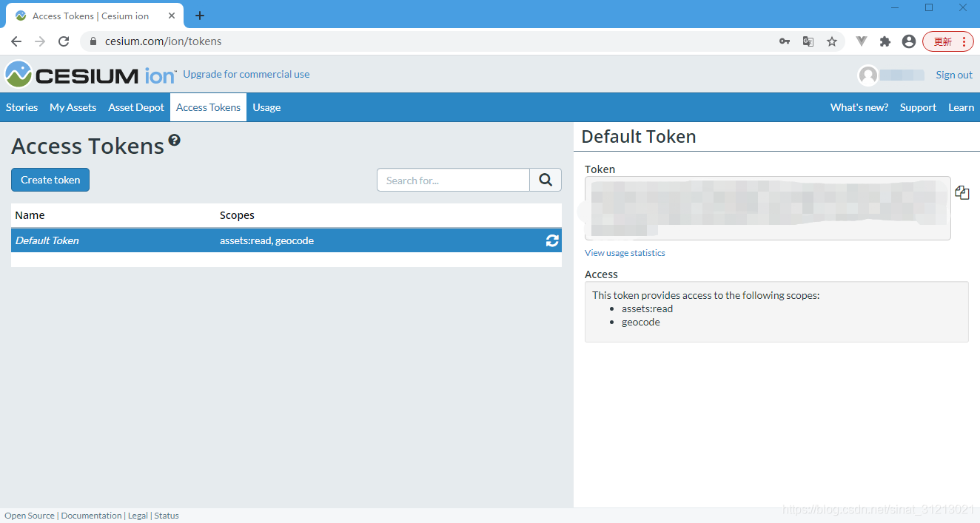Click the translate page icon
This screenshot has width=980, height=523.
(808, 41)
